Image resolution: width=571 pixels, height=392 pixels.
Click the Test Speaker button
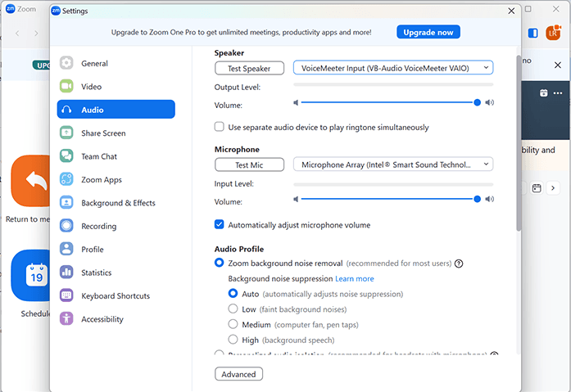pos(249,68)
